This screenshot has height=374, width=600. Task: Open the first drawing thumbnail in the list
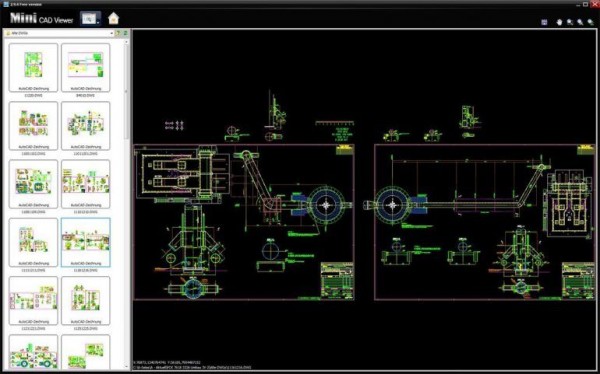click(33, 67)
